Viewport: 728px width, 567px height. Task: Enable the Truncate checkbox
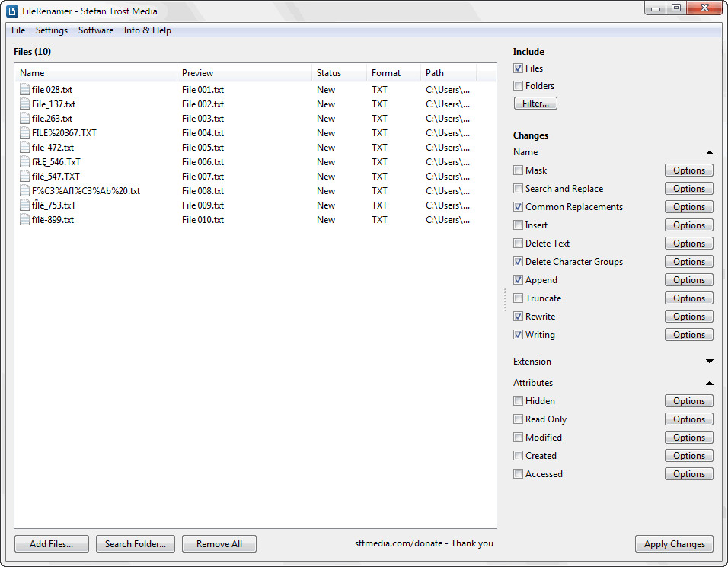(x=518, y=298)
